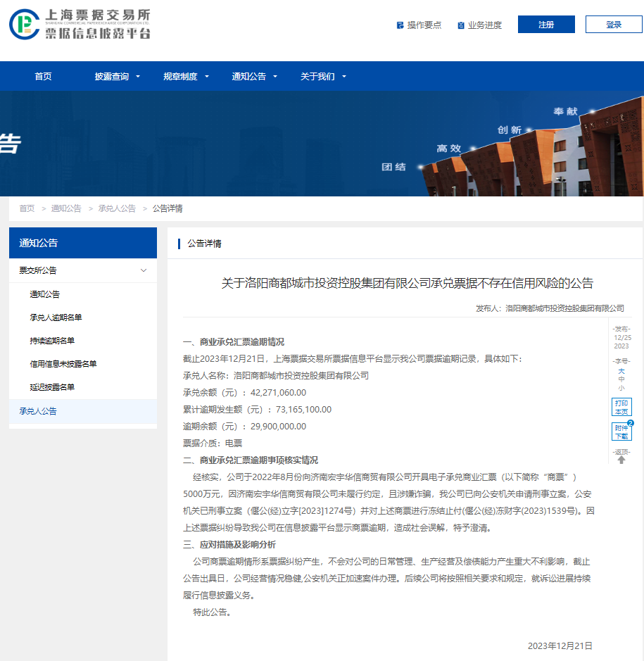Click the 票据介质：电票 line
The image size is (644, 661).
(x=213, y=443)
